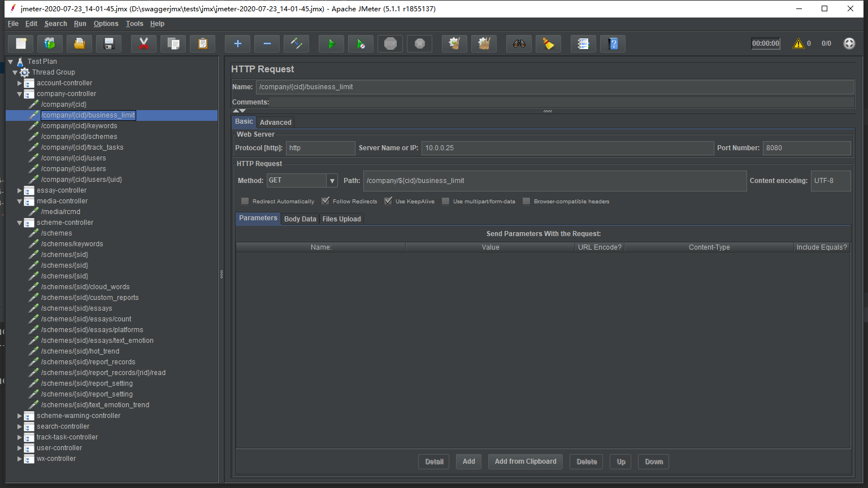The width and height of the screenshot is (868, 488).
Task: Switch to the Body Data tab
Action: 300,219
